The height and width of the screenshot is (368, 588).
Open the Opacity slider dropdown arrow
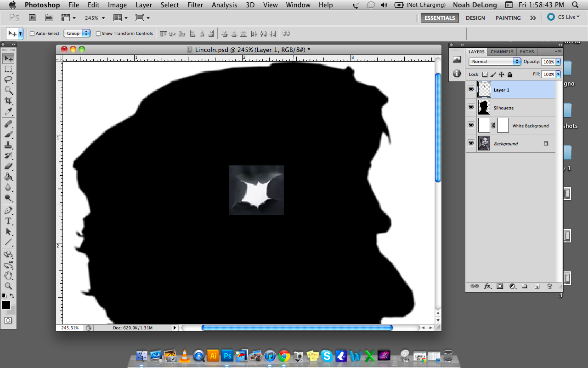(559, 62)
